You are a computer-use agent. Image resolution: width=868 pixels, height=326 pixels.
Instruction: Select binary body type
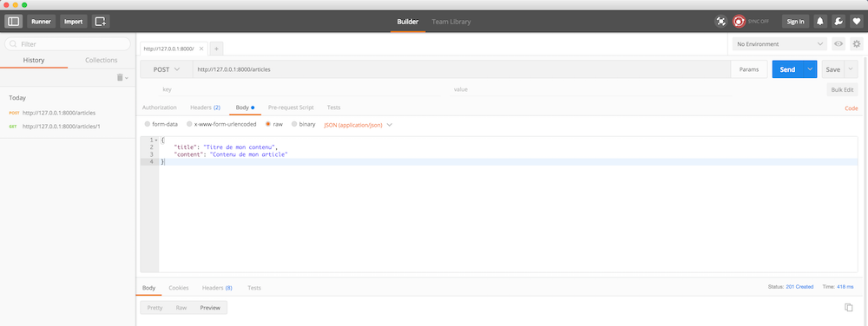294,124
